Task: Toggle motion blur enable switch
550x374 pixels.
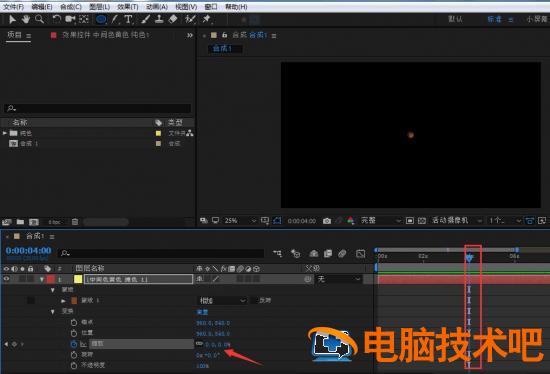Action: (342, 253)
